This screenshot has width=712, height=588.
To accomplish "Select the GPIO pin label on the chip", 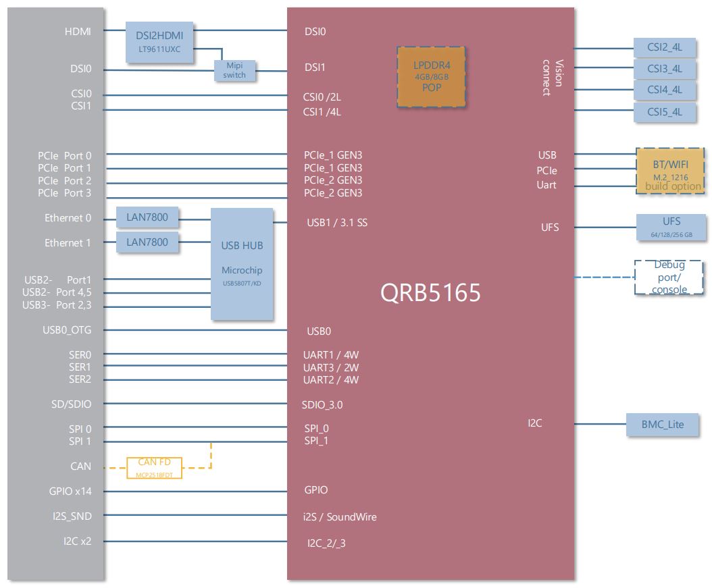I will [x=316, y=490].
